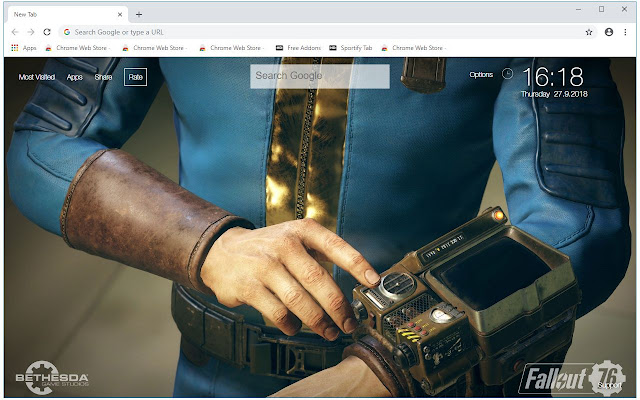Click the small clock icon beside Options
The height and width of the screenshot is (400, 640).
click(507, 74)
